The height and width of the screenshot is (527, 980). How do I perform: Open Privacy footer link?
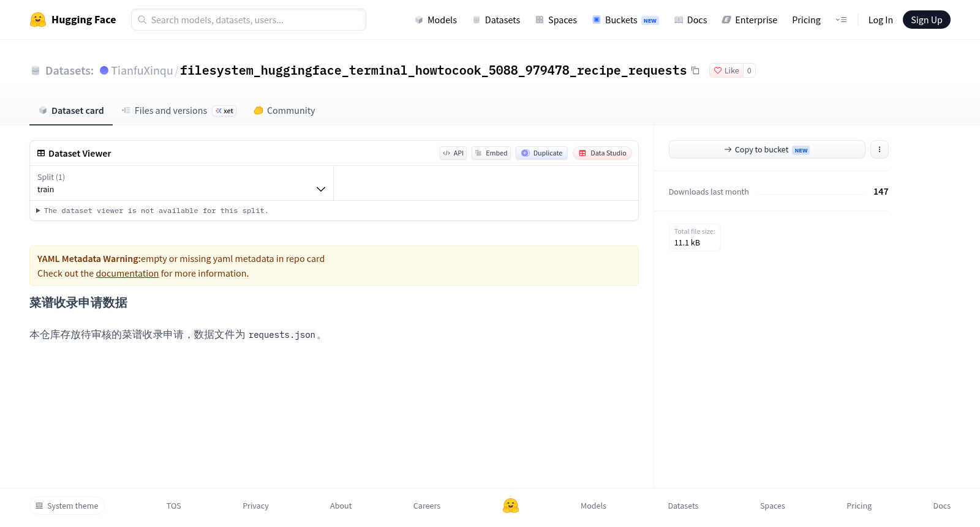[x=255, y=506]
